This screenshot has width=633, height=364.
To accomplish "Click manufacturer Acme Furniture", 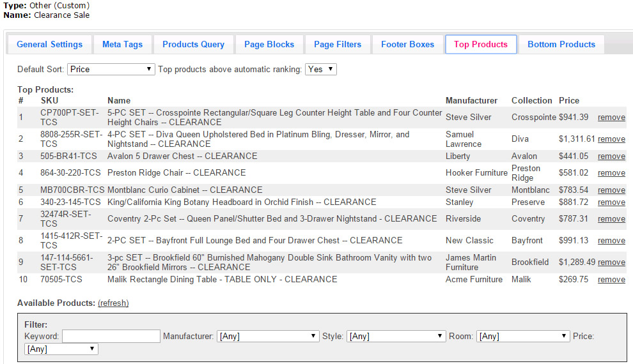I will pyautogui.click(x=474, y=280).
